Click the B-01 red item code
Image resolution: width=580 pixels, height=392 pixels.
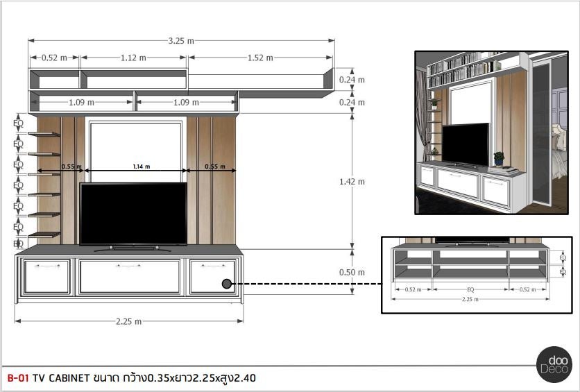click(x=18, y=378)
